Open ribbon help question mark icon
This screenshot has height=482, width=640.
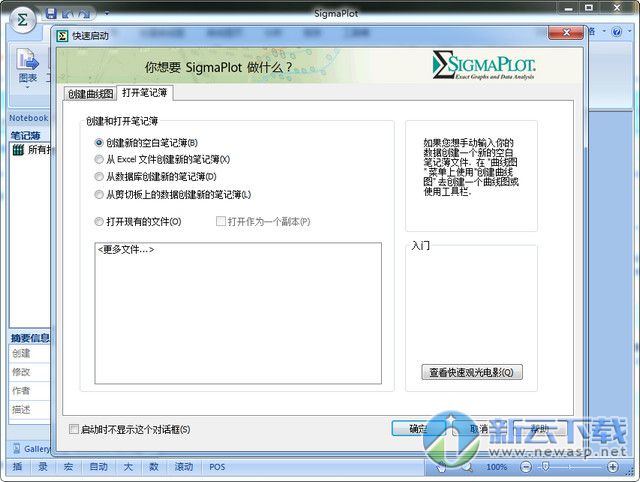(617, 32)
